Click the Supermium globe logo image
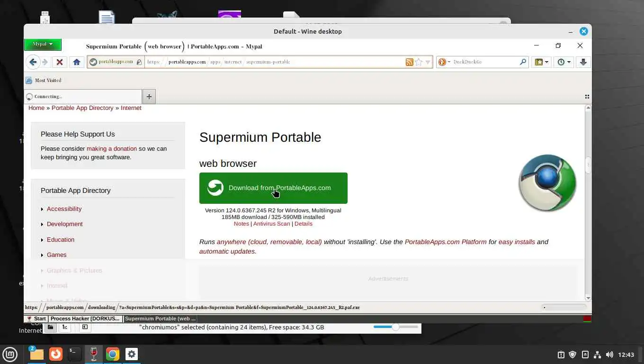 point(547,183)
